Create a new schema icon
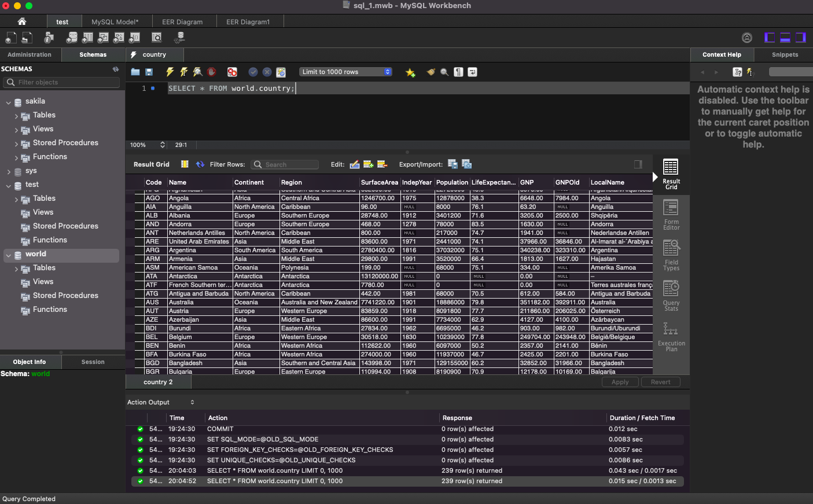This screenshot has width=813, height=504. (72, 38)
